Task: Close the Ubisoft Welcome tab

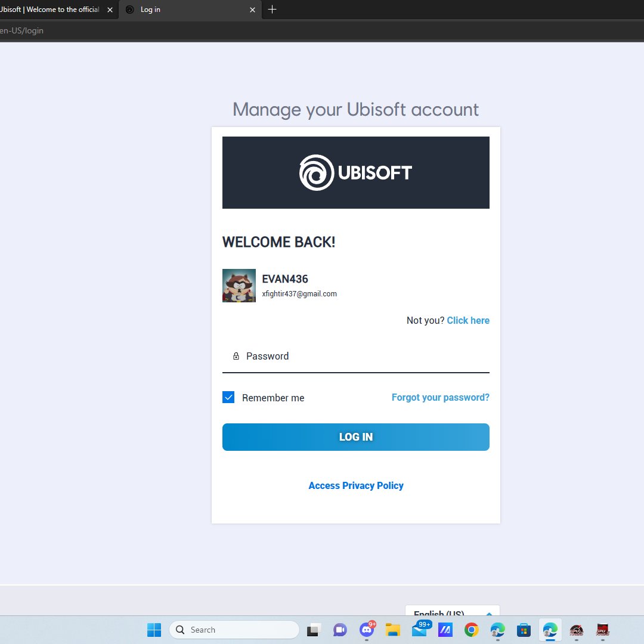Action: 110,10
